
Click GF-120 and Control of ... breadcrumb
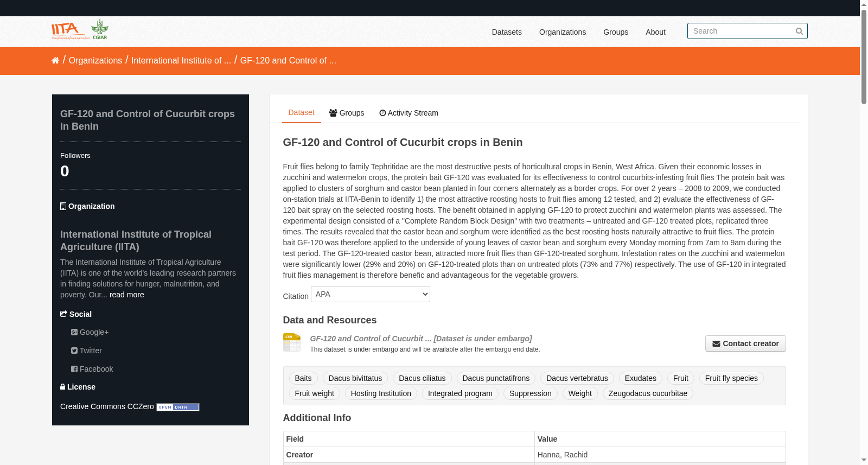[288, 61]
